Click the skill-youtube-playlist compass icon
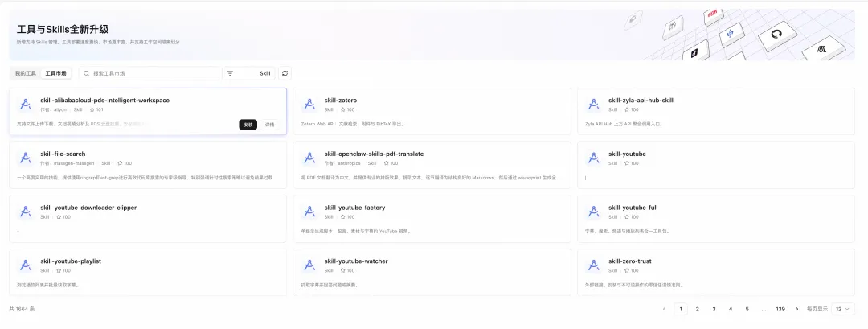Screen dimensions: 868x329 coord(25,266)
